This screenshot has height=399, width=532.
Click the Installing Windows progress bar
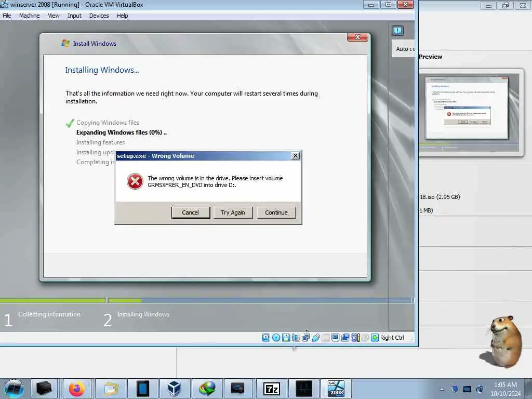click(x=261, y=300)
